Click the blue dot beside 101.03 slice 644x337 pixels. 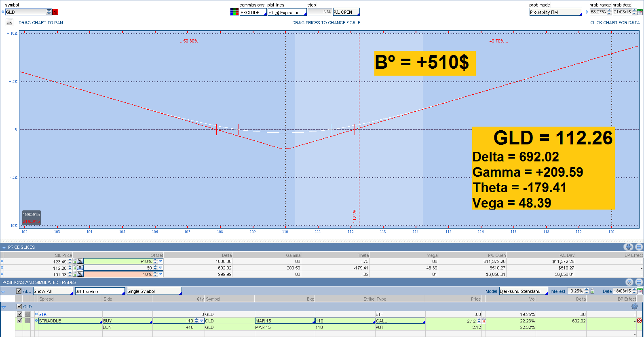coord(2,274)
